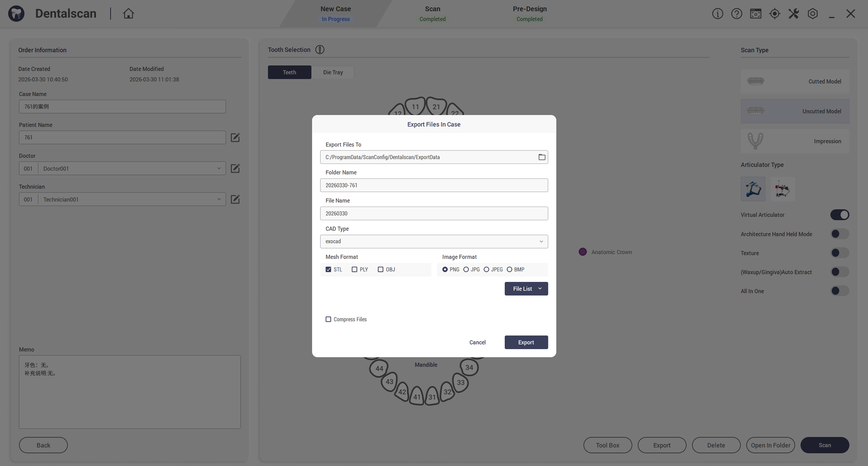Expand the File List dropdown button
Viewport: 868px width, 466px height.
coord(526,289)
